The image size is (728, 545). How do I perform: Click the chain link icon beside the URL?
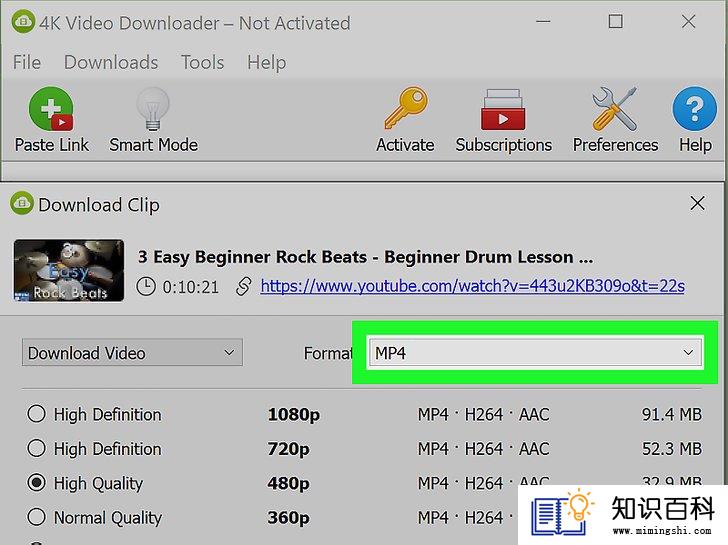pos(244,286)
